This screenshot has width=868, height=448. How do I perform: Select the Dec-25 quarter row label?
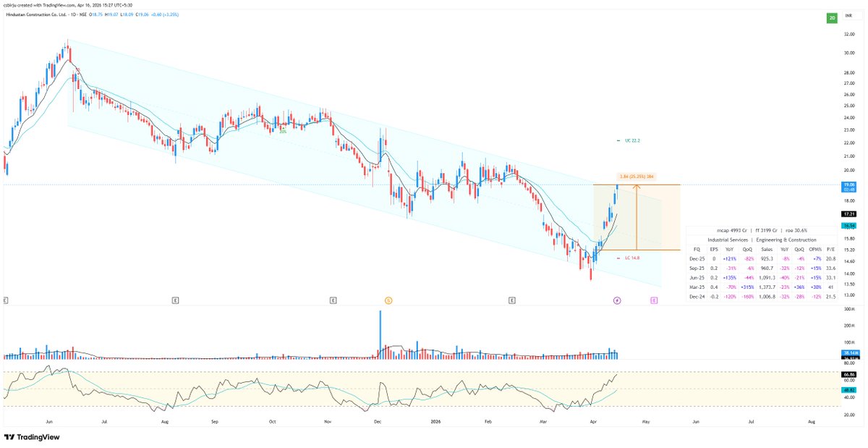697,258
